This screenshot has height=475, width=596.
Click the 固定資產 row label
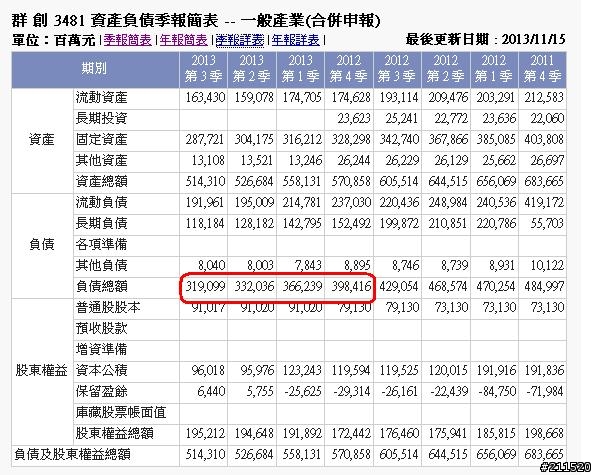pos(101,139)
